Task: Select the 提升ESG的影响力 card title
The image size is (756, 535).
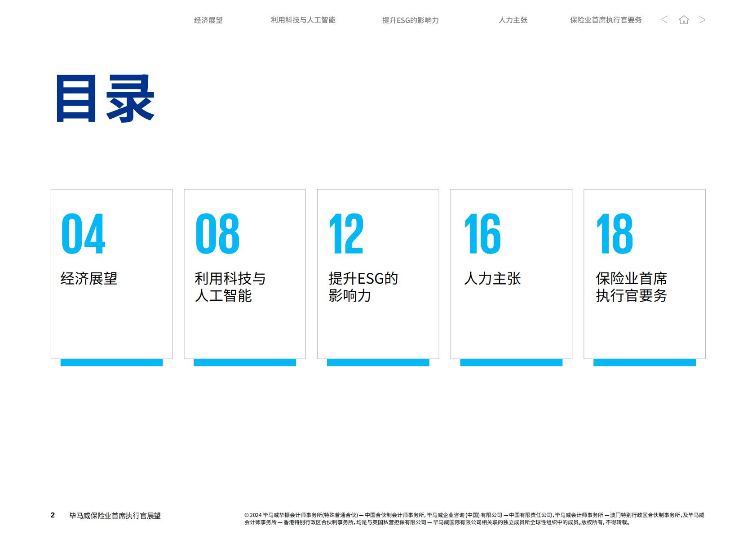Action: [x=363, y=287]
